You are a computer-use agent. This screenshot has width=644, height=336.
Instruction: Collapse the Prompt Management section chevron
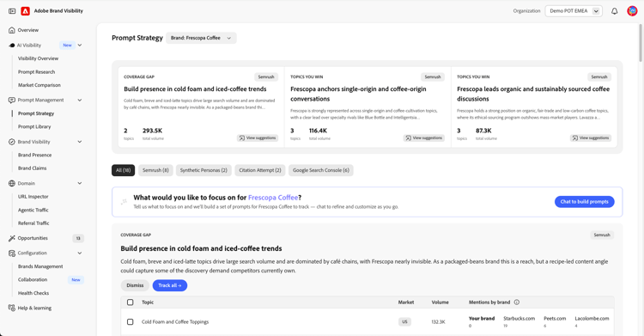pos(80,100)
